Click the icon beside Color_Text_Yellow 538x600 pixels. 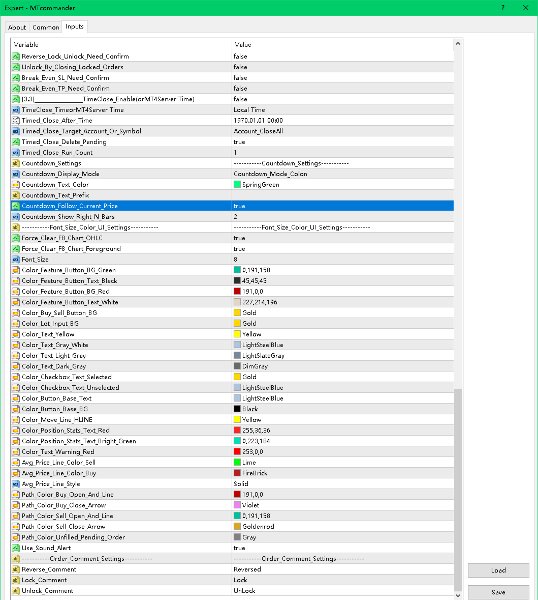pos(16,334)
